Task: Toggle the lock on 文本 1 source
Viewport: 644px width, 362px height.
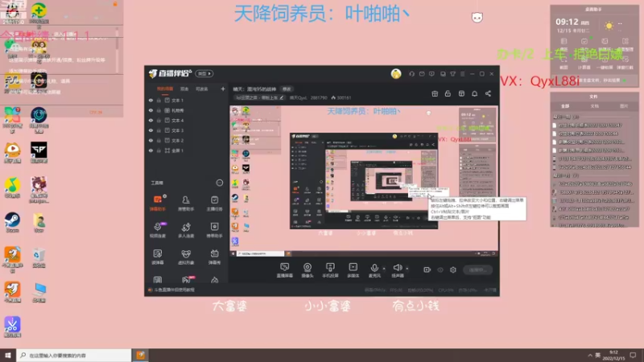Action: [x=159, y=100]
